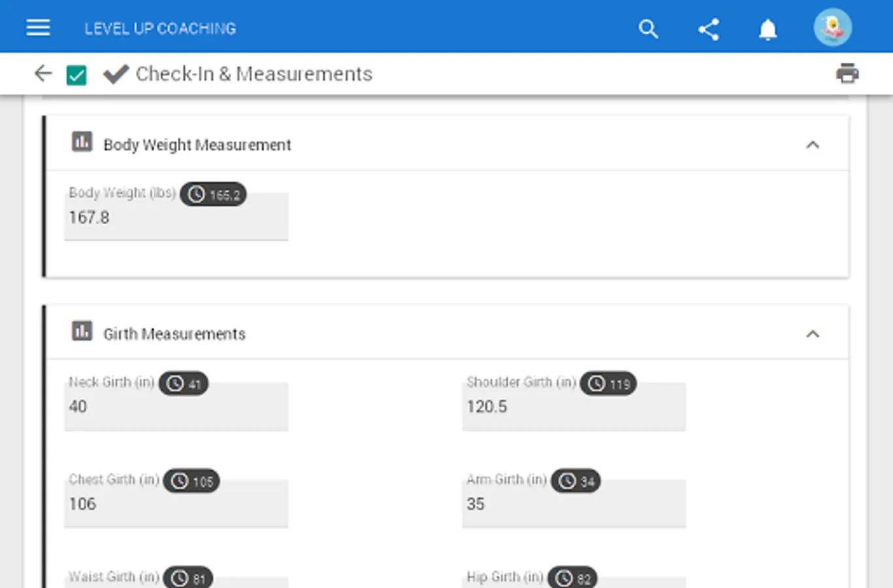The width and height of the screenshot is (893, 588).
Task: Show Hip Girth history badge 82
Action: click(572, 578)
